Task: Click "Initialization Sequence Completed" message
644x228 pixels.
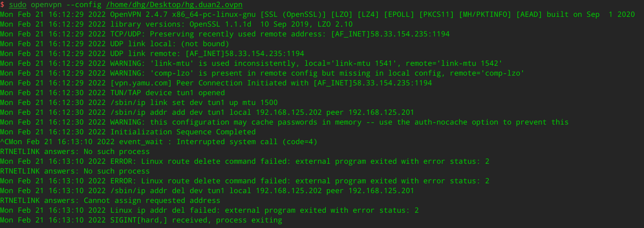Action: [x=183, y=132]
